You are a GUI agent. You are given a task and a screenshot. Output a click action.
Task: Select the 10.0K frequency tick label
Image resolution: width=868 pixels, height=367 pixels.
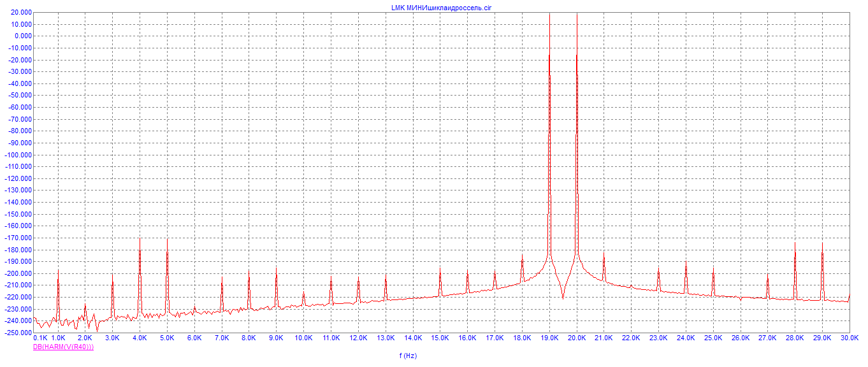[x=303, y=338]
